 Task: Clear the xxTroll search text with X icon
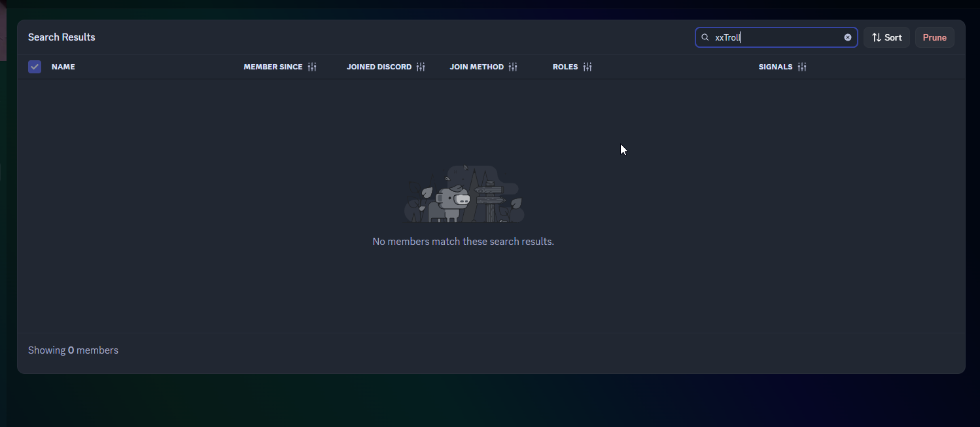(848, 37)
